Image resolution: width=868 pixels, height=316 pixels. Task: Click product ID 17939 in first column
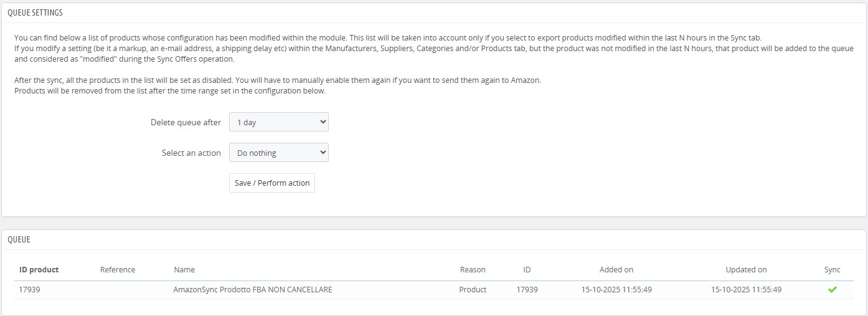(x=30, y=289)
